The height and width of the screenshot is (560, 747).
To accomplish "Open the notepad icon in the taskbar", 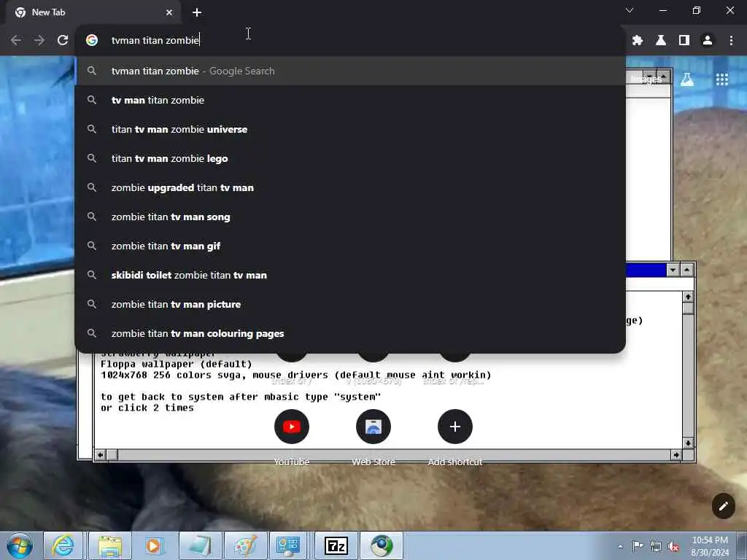I will [200, 545].
